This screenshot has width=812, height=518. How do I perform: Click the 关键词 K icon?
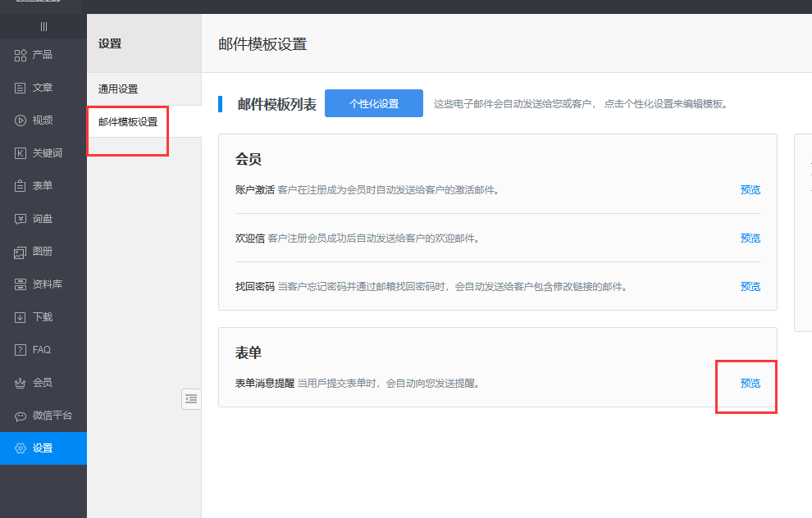(x=21, y=153)
